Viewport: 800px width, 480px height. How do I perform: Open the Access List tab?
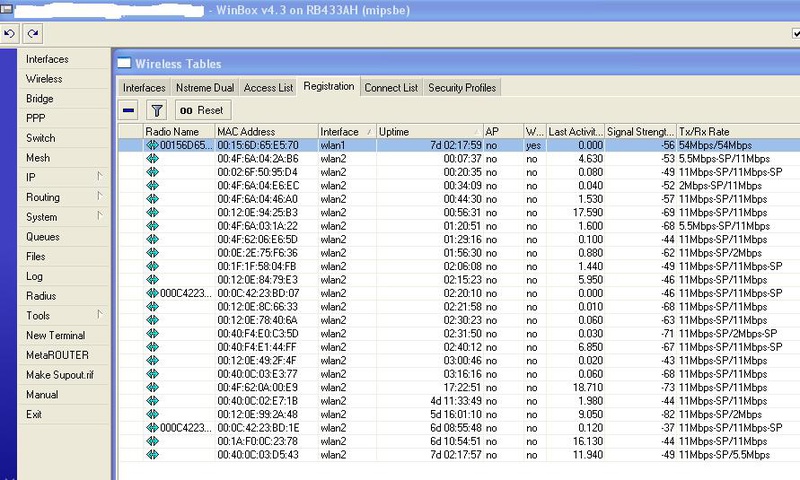268,88
